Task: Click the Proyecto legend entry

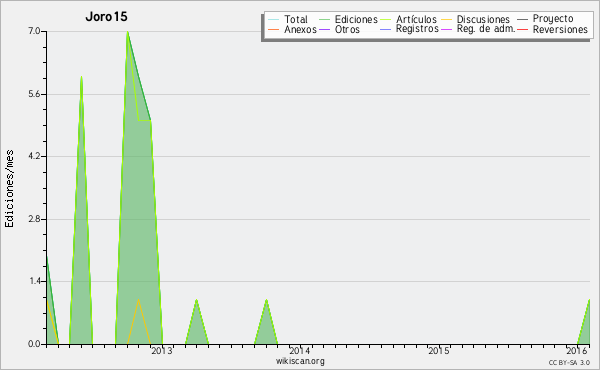Action: pyautogui.click(x=545, y=18)
